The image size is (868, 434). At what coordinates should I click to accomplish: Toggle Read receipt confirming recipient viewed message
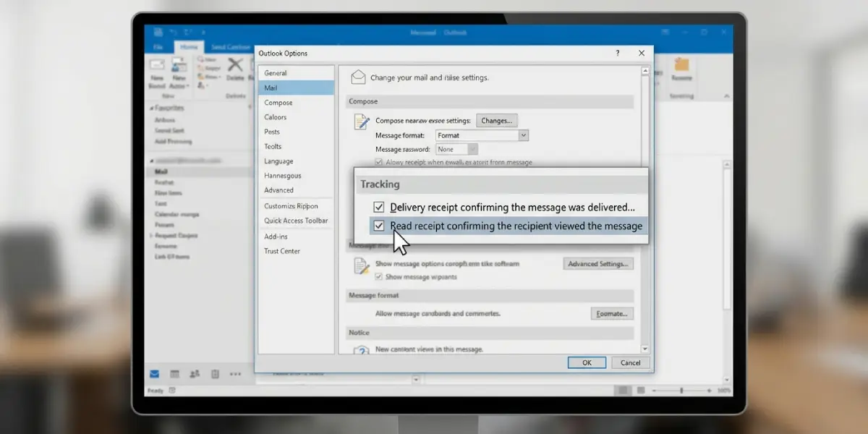(x=378, y=226)
